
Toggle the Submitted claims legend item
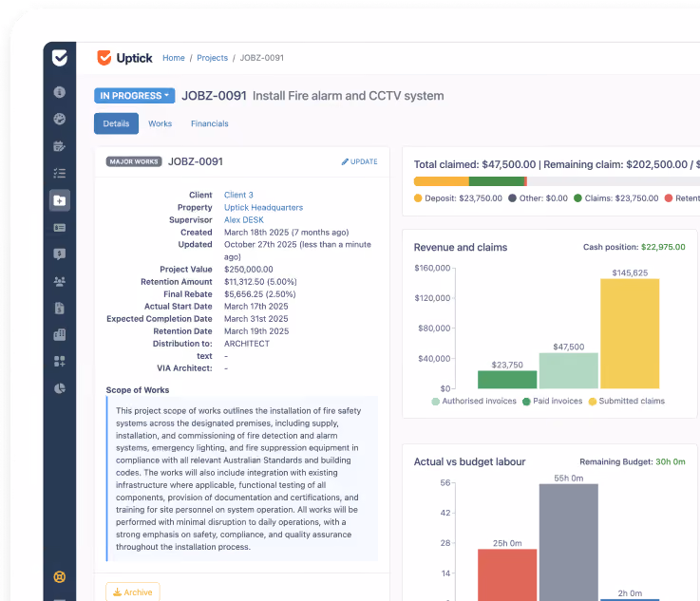pyautogui.click(x=627, y=401)
